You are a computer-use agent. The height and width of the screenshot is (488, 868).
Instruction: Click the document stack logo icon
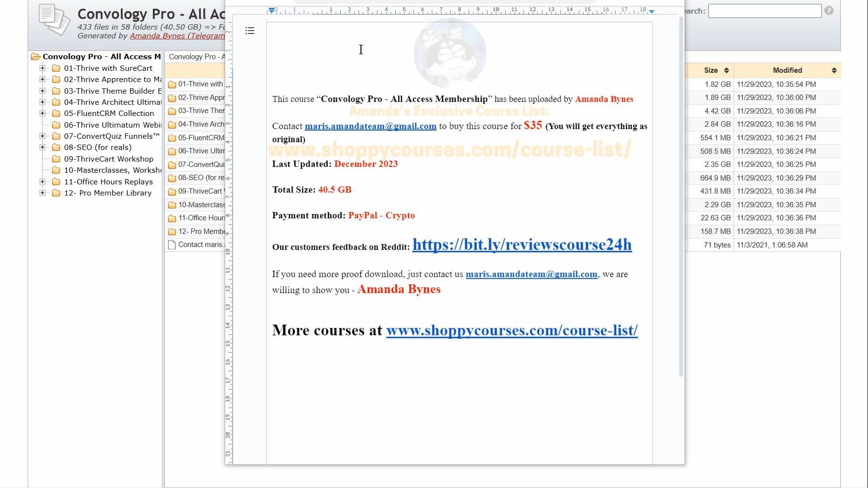pos(54,20)
